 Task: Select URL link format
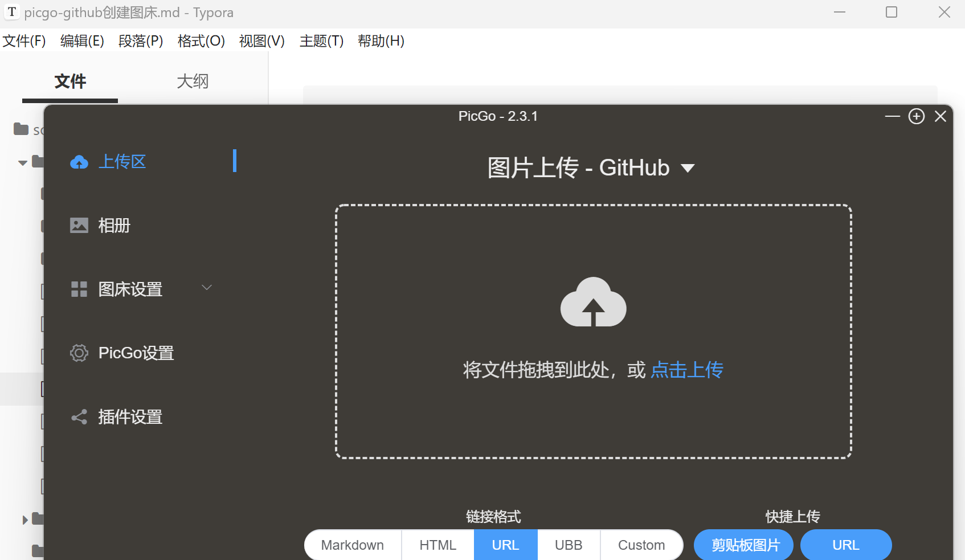(506, 545)
